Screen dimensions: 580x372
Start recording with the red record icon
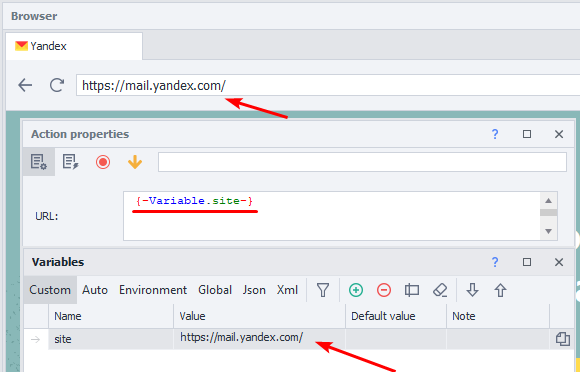(x=103, y=162)
